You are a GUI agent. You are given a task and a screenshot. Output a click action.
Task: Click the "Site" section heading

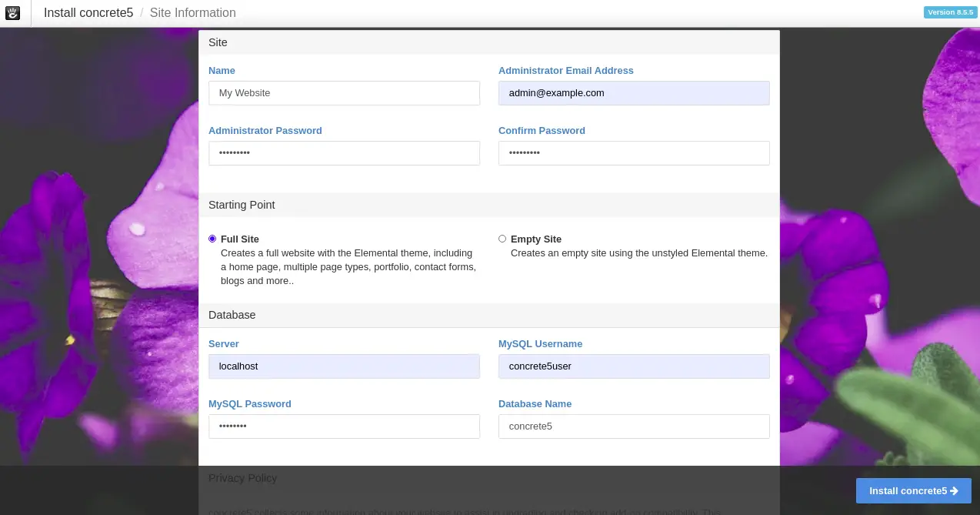[218, 42]
